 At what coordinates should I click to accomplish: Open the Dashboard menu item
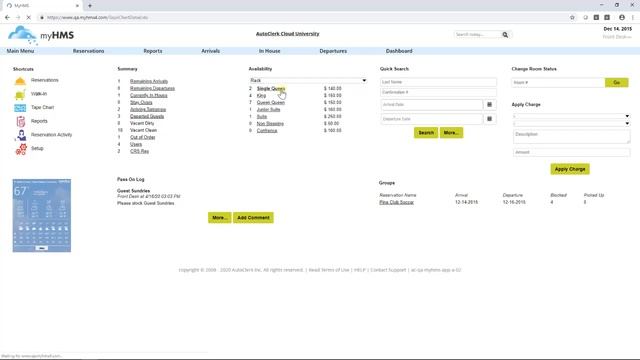[x=399, y=51]
